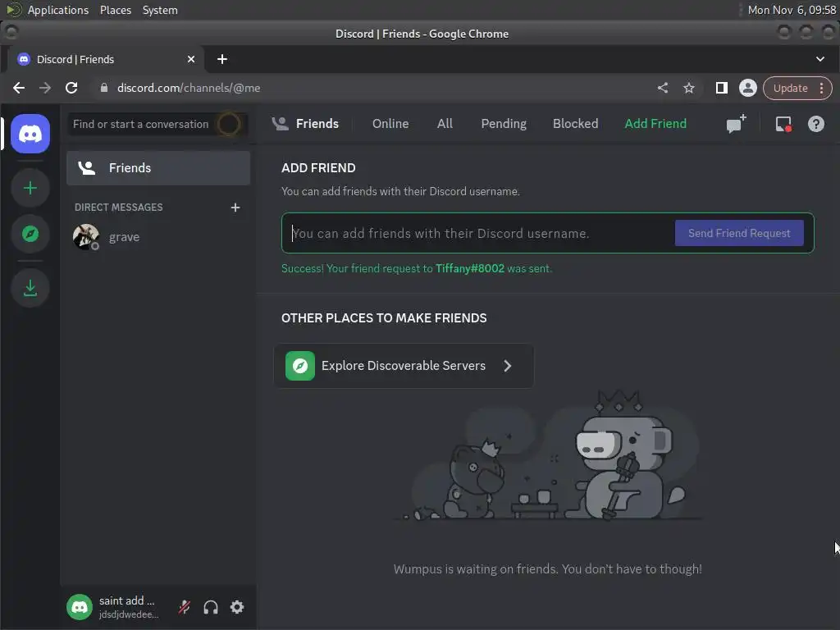Open Chrome profile avatar
The width and height of the screenshot is (840, 630).
point(748,88)
